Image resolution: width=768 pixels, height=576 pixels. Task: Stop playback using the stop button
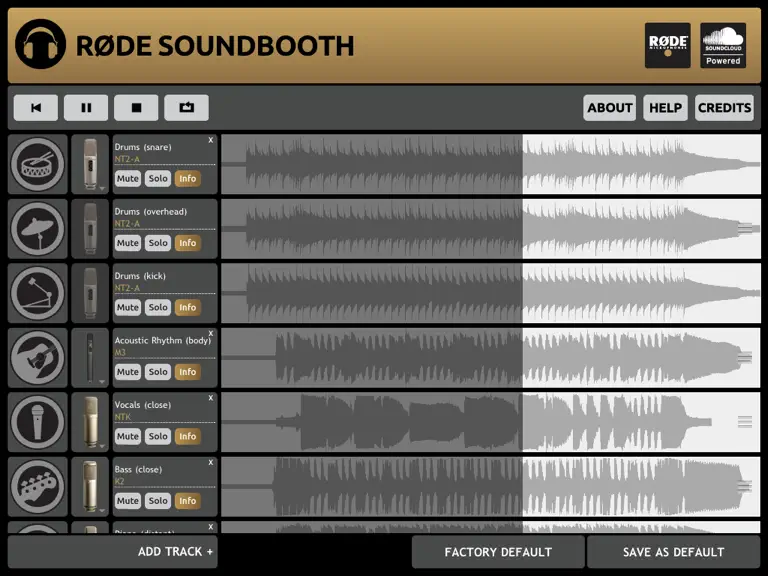(x=136, y=108)
